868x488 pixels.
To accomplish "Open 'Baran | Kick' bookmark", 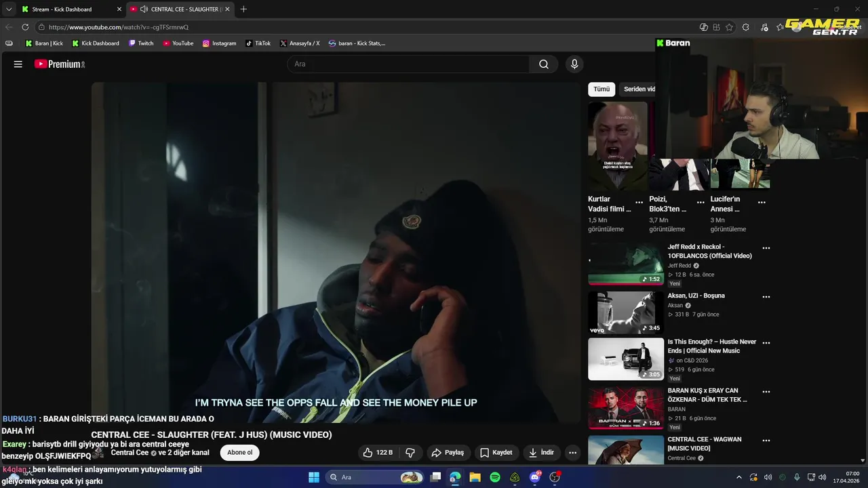I will pyautogui.click(x=44, y=43).
